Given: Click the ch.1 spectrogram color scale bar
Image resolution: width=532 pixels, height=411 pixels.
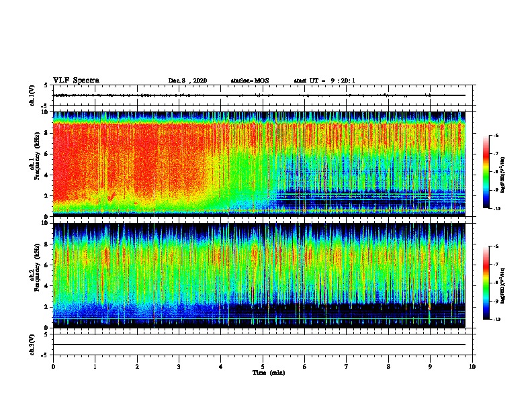Looking at the screenshot, I should [x=486, y=172].
